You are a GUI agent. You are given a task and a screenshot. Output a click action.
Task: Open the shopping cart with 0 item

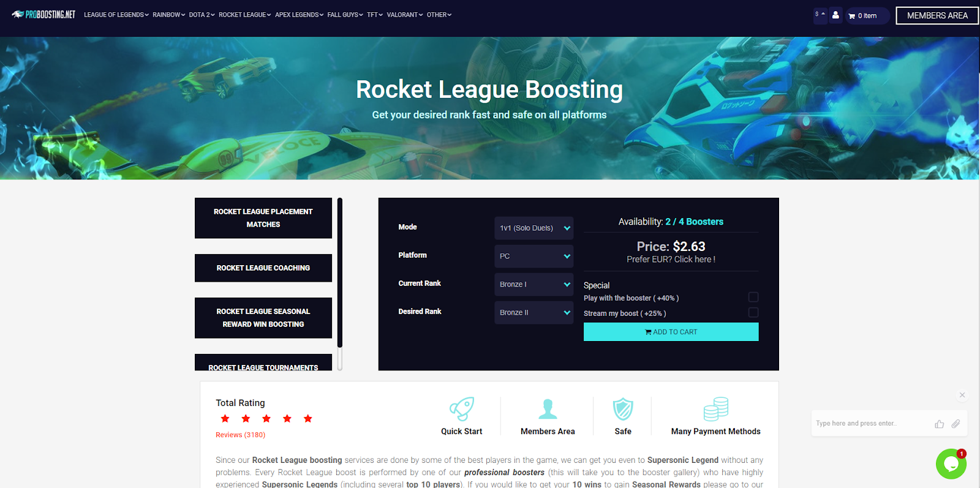[x=867, y=16]
